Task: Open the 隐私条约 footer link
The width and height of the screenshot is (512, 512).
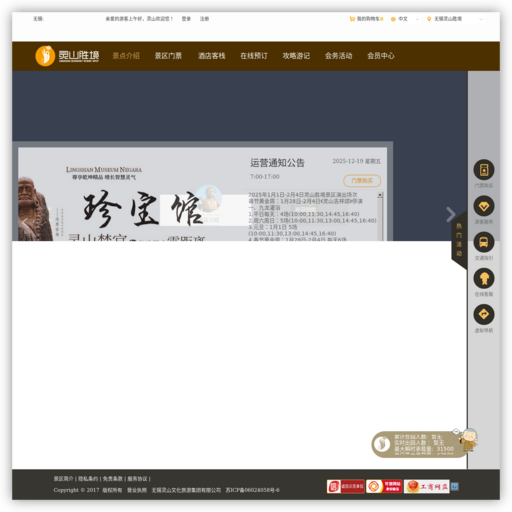Action: 88,479
